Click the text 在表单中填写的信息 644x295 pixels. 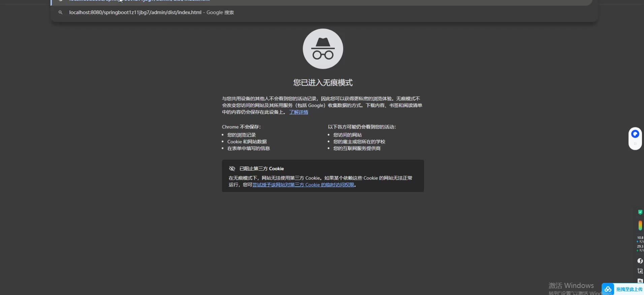[249, 149]
